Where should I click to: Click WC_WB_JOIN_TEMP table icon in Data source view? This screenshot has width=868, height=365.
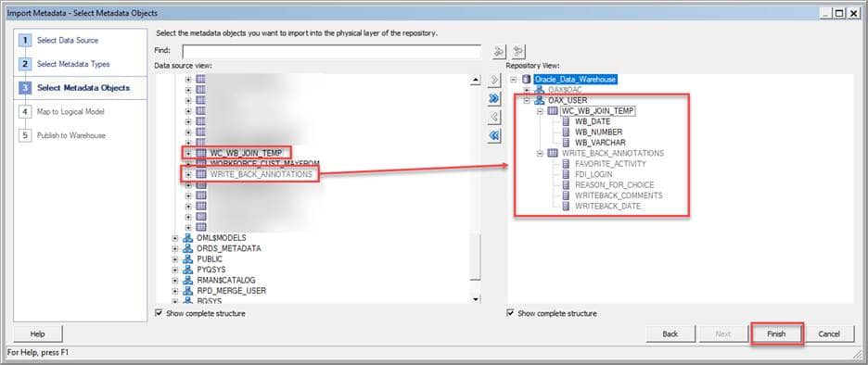(201, 153)
